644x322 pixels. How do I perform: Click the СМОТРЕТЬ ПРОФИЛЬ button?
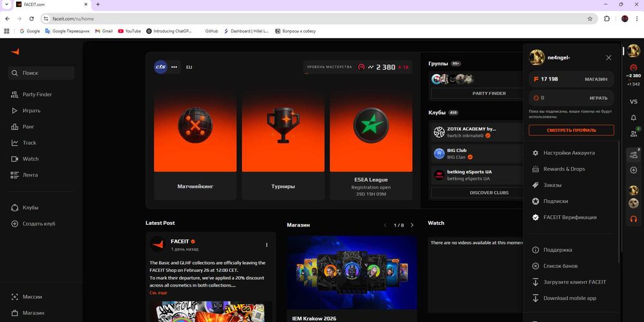pos(571,130)
